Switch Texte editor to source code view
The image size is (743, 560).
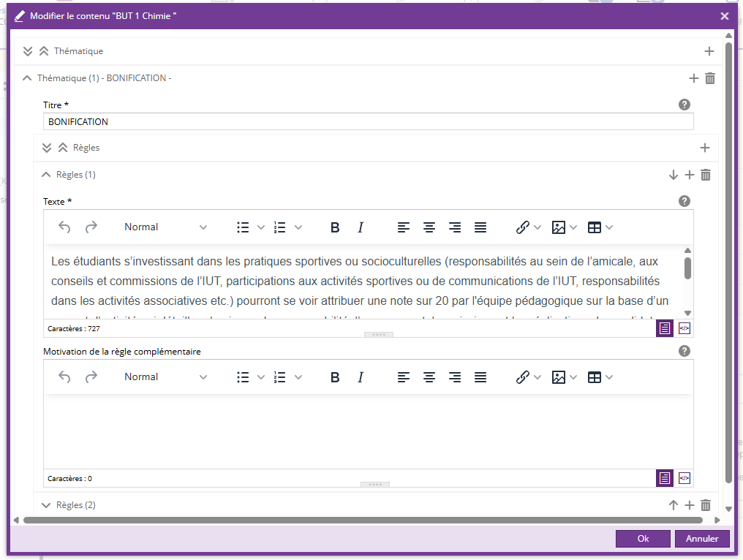pyautogui.click(x=684, y=328)
